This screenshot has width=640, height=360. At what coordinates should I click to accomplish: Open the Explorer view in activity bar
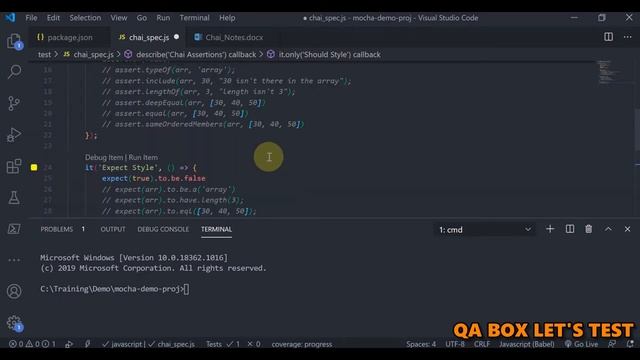click(14, 41)
